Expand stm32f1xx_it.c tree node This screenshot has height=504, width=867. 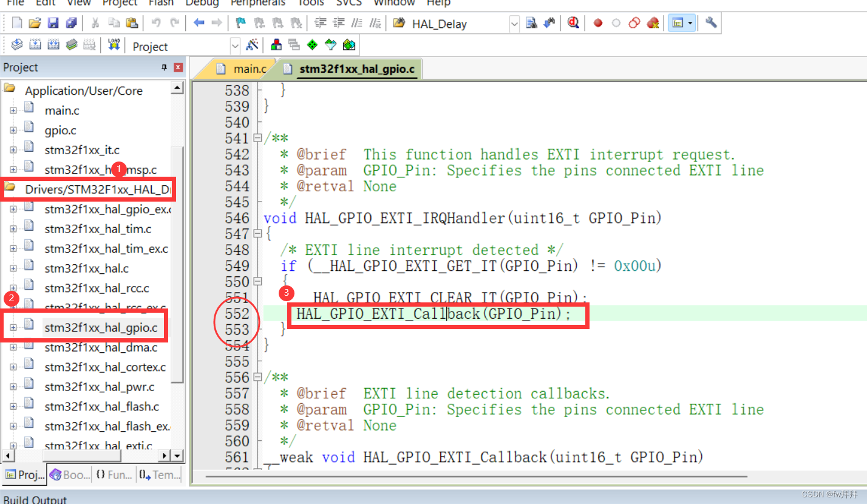tap(13, 150)
